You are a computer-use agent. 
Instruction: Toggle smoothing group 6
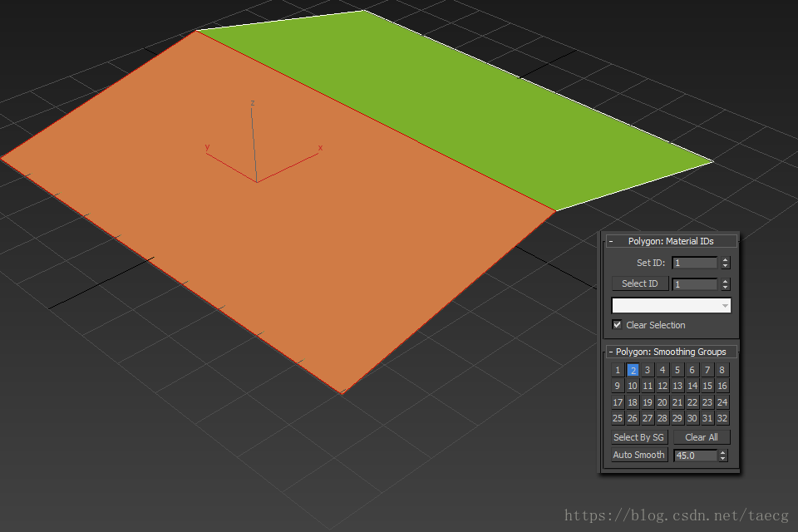click(x=692, y=370)
